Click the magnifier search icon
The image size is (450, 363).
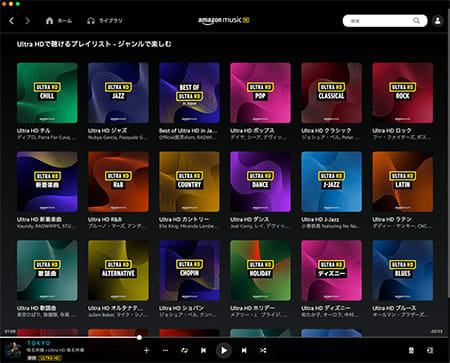[416, 21]
